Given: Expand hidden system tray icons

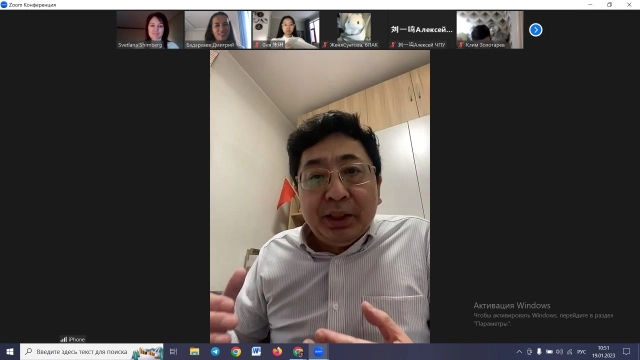Looking at the screenshot, I should 519,351.
